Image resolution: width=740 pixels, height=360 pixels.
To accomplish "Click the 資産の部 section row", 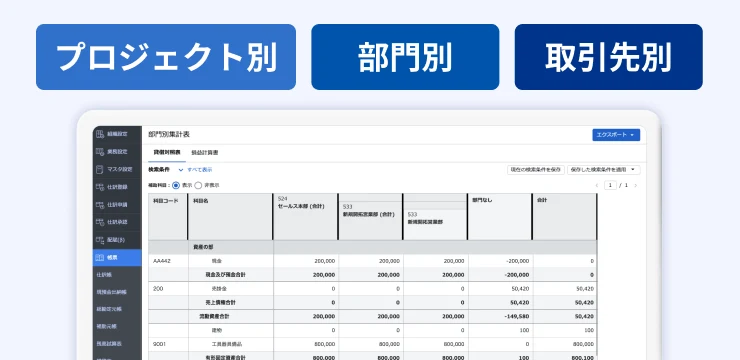I will (x=372, y=247).
